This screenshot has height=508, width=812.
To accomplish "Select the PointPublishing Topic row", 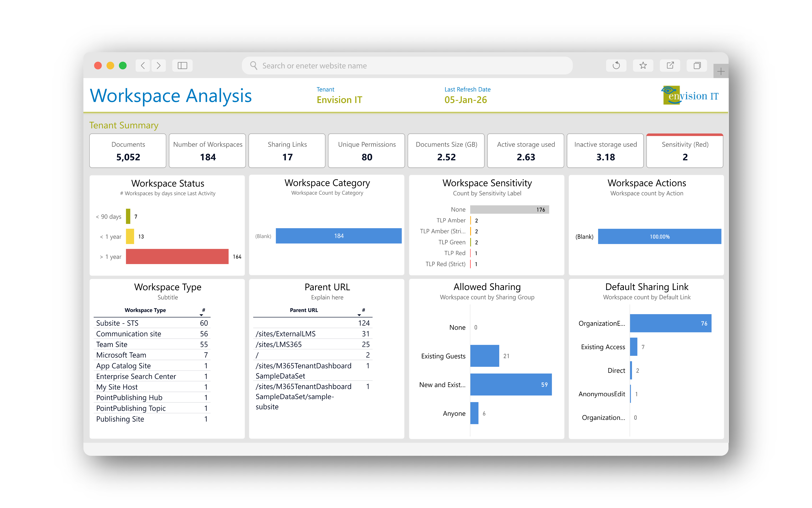I will click(x=152, y=408).
